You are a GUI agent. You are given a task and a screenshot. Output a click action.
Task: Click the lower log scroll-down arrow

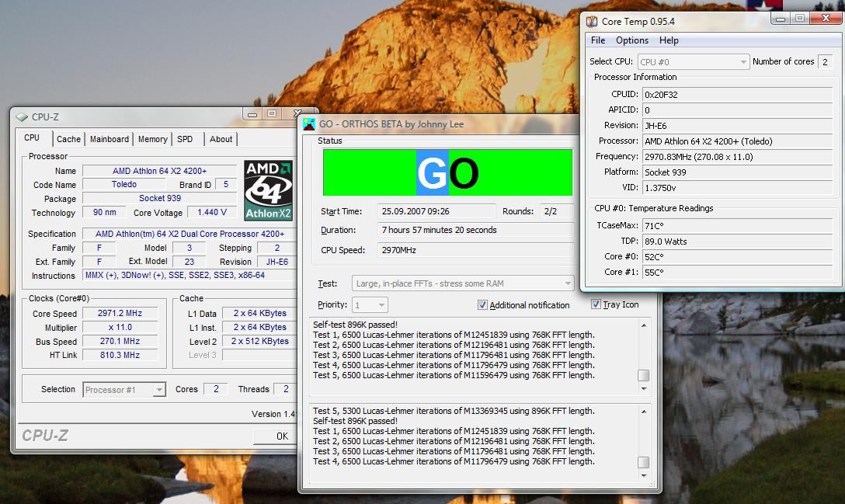click(643, 475)
